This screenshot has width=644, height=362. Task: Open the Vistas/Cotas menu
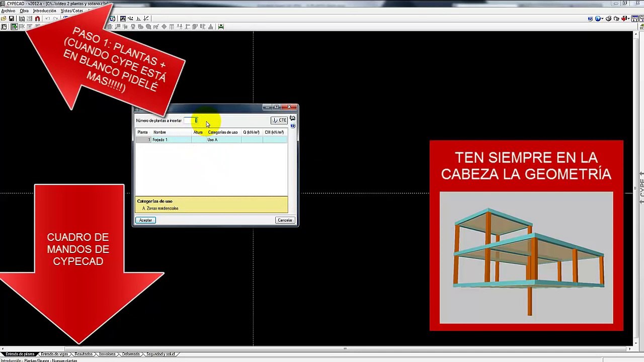coord(71,11)
